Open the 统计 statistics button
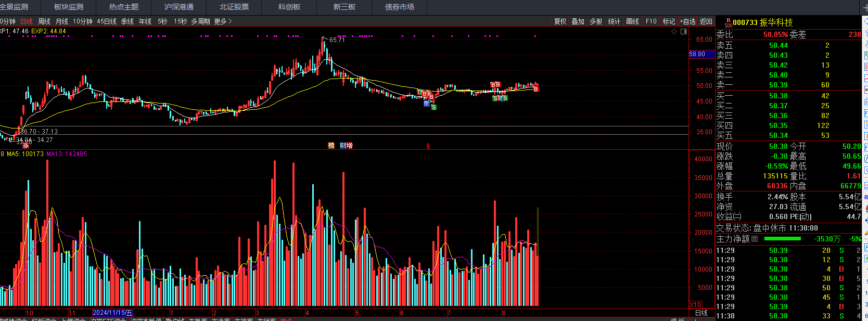Viewport: 868px width, 321px height. click(x=615, y=21)
